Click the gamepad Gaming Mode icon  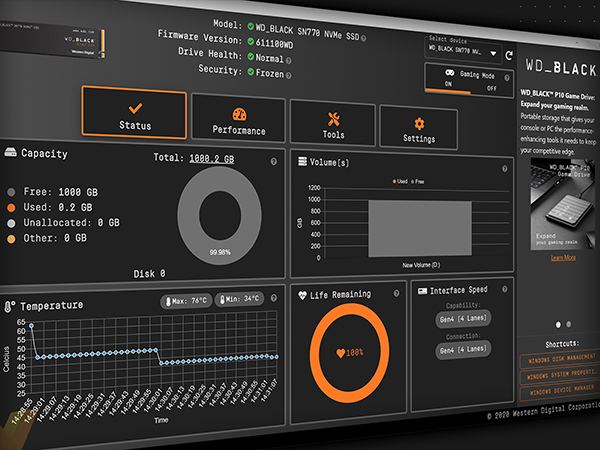[x=449, y=72]
